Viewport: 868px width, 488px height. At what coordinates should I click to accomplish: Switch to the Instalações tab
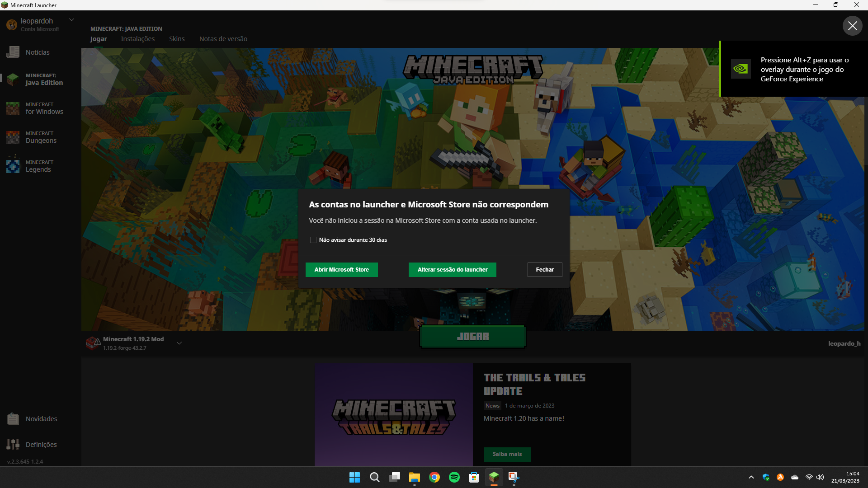click(137, 39)
